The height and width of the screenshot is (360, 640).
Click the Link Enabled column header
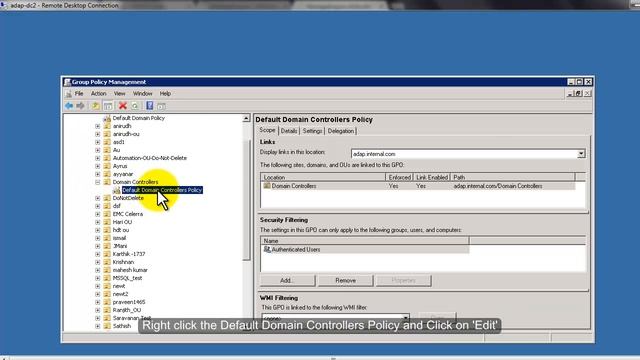432,177
